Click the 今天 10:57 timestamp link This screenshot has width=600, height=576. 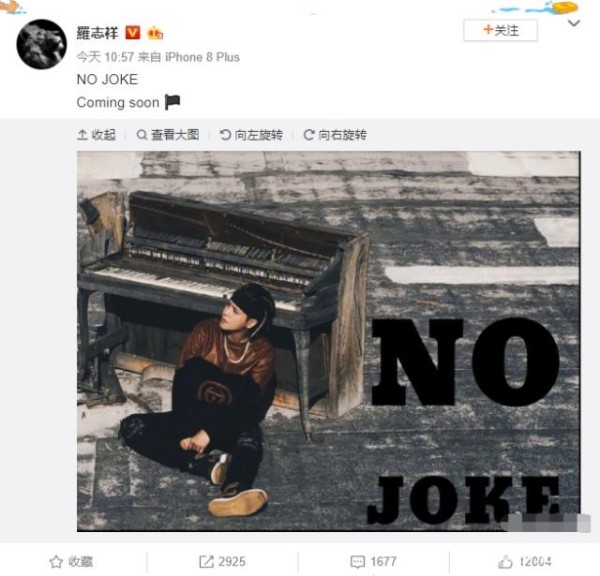(x=105, y=57)
